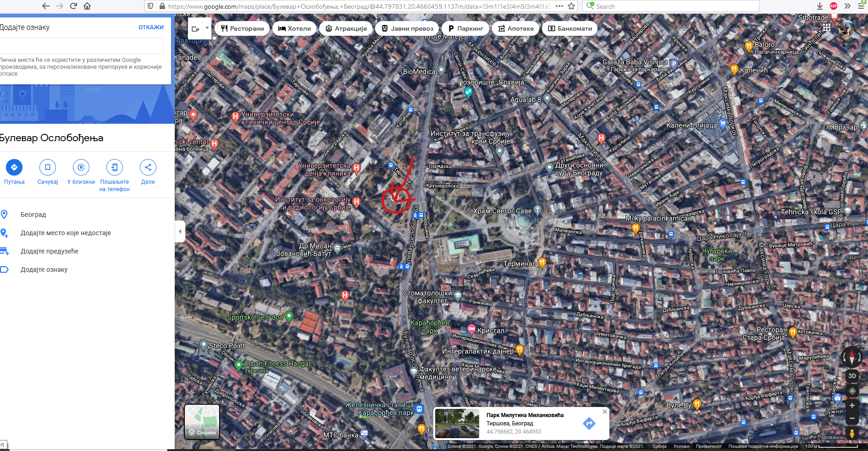Click Street View pegman icon
Image resolution: width=868 pixels, height=451 pixels.
click(852, 433)
